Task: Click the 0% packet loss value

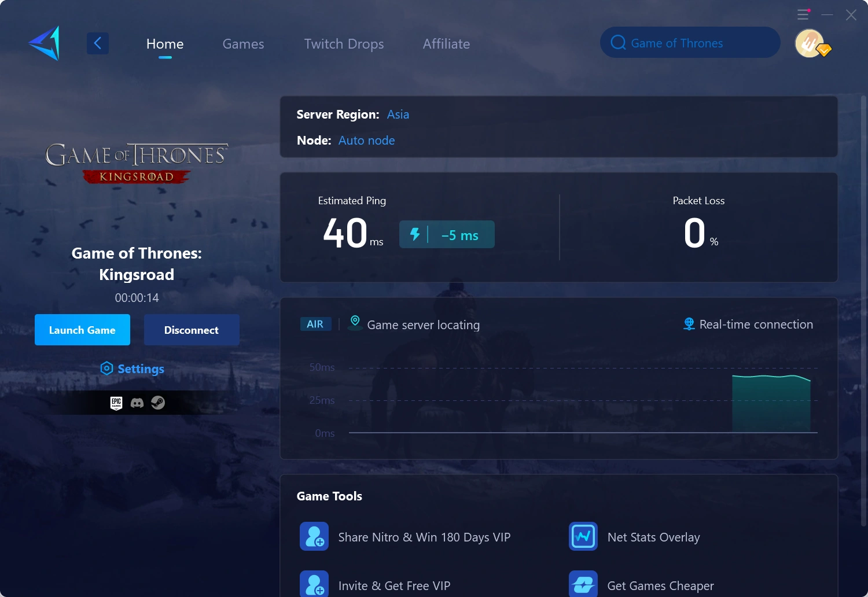Action: pos(701,233)
